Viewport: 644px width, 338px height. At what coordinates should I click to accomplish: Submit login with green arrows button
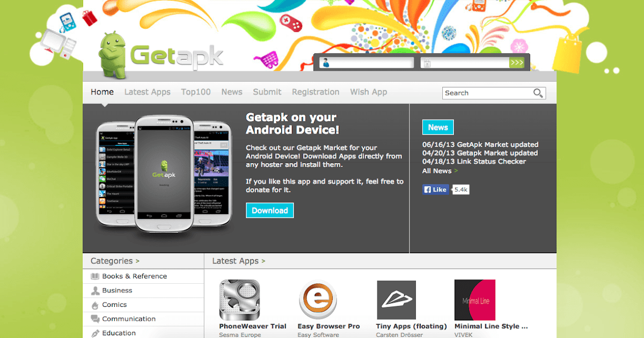(x=517, y=63)
